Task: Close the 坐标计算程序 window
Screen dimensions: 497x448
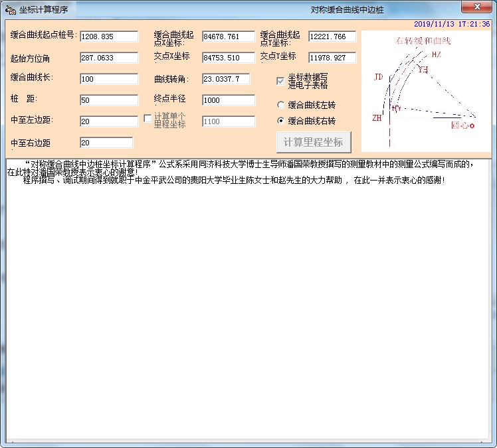Action: tap(477, 7)
